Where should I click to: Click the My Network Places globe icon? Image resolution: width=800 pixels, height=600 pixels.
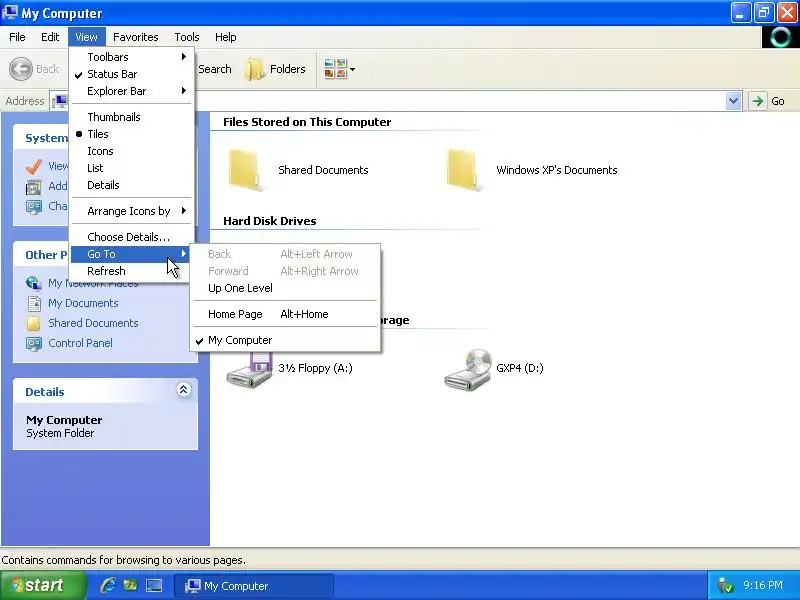[34, 283]
